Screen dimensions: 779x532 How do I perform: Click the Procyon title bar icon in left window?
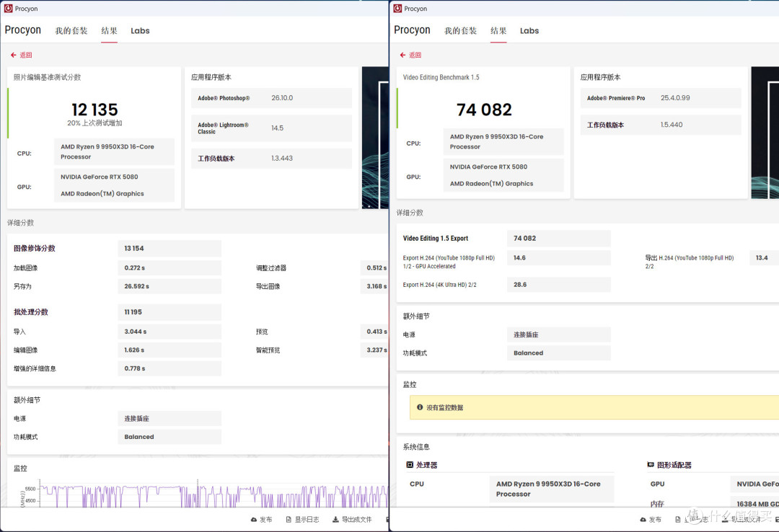[x=8, y=9]
